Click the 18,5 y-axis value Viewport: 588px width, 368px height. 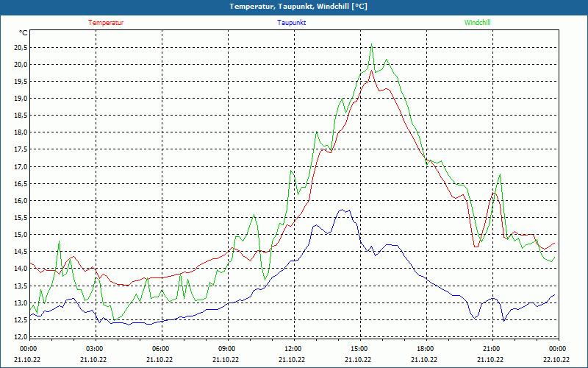[x=21, y=116]
